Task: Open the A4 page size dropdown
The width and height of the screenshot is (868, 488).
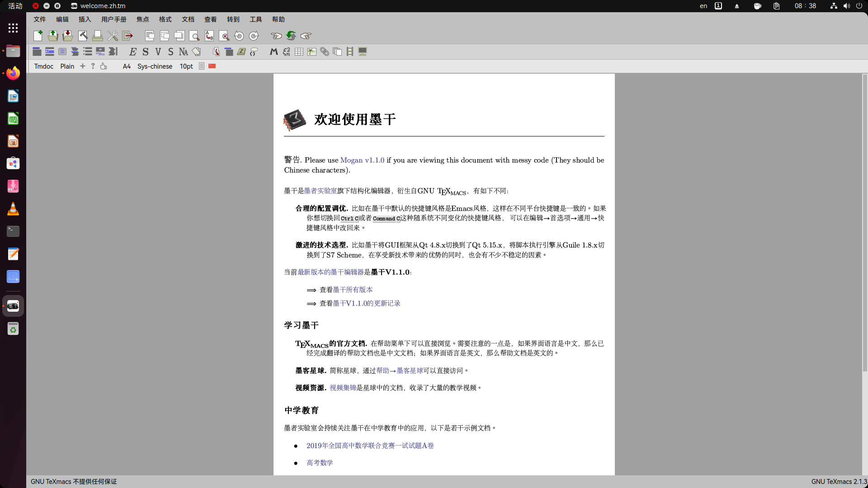Action: (x=127, y=66)
